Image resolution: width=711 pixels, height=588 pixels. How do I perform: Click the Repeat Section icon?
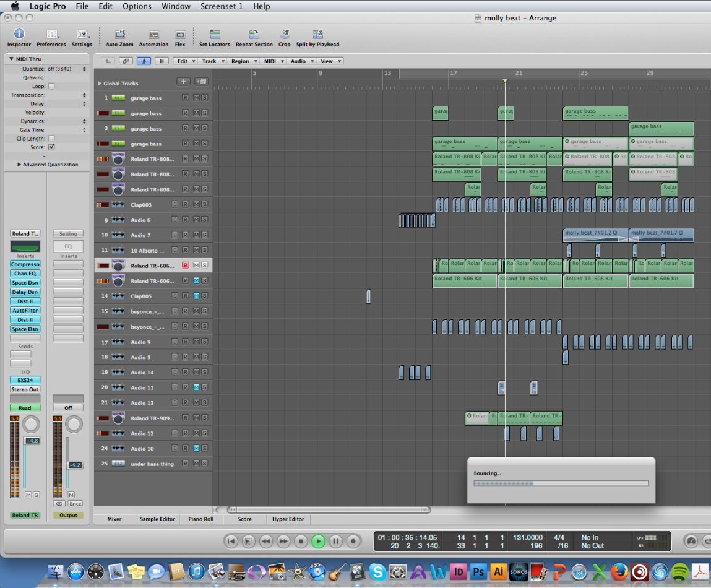pyautogui.click(x=254, y=34)
